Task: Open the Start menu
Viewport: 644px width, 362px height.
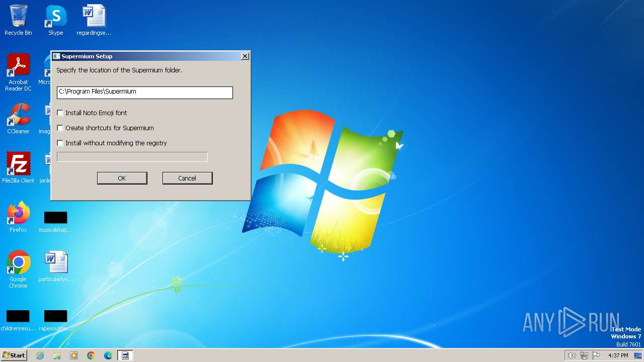Action: pyautogui.click(x=14, y=355)
